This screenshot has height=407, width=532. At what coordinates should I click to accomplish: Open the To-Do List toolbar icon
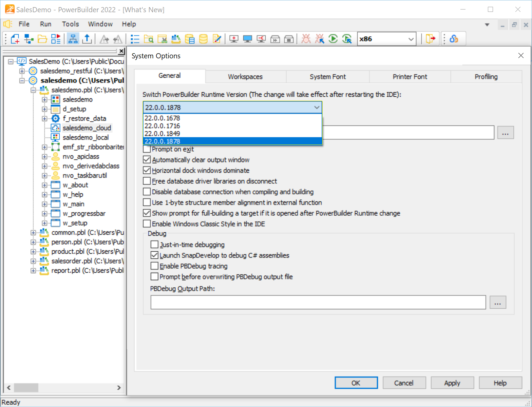135,39
